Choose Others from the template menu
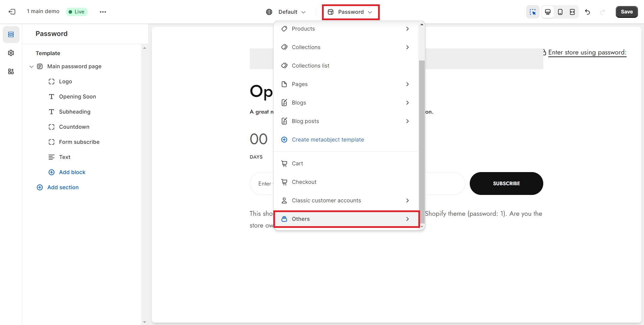The image size is (644, 325). (x=346, y=219)
